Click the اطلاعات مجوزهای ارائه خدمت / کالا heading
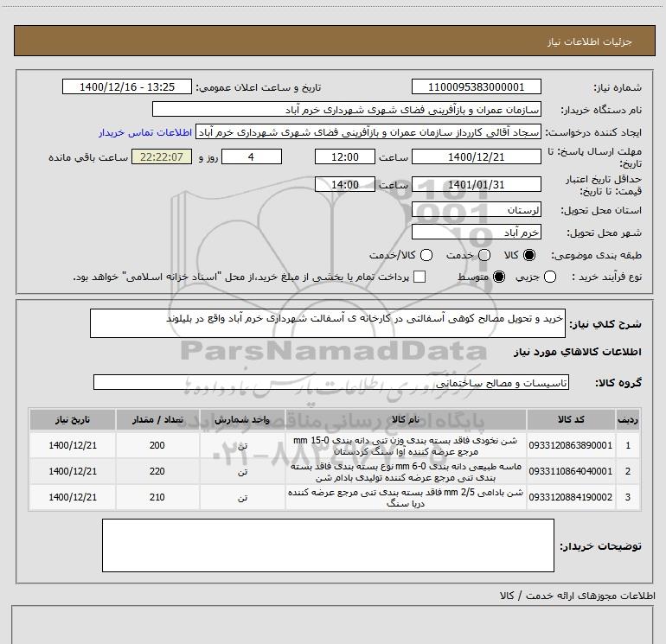 click(x=577, y=596)
